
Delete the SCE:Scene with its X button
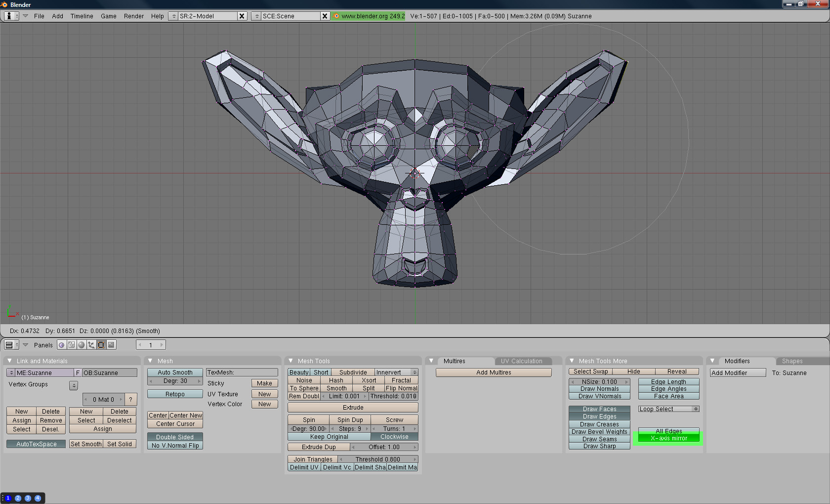point(325,16)
